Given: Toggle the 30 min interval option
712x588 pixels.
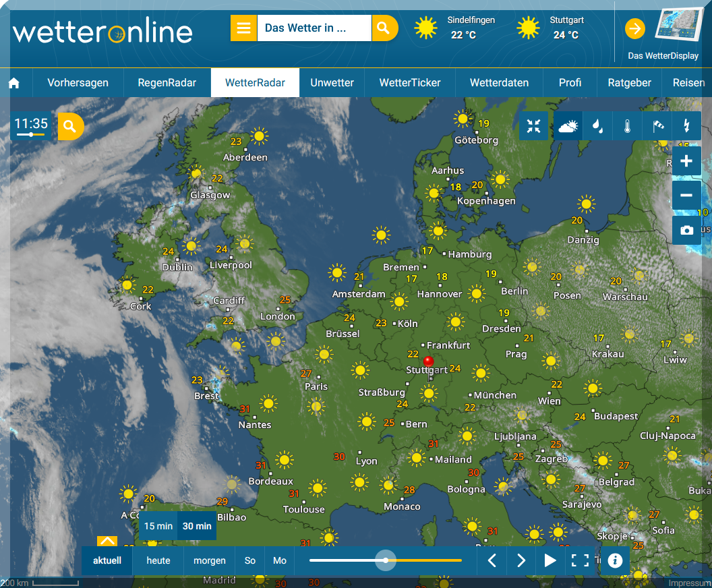Looking at the screenshot, I should click(197, 526).
